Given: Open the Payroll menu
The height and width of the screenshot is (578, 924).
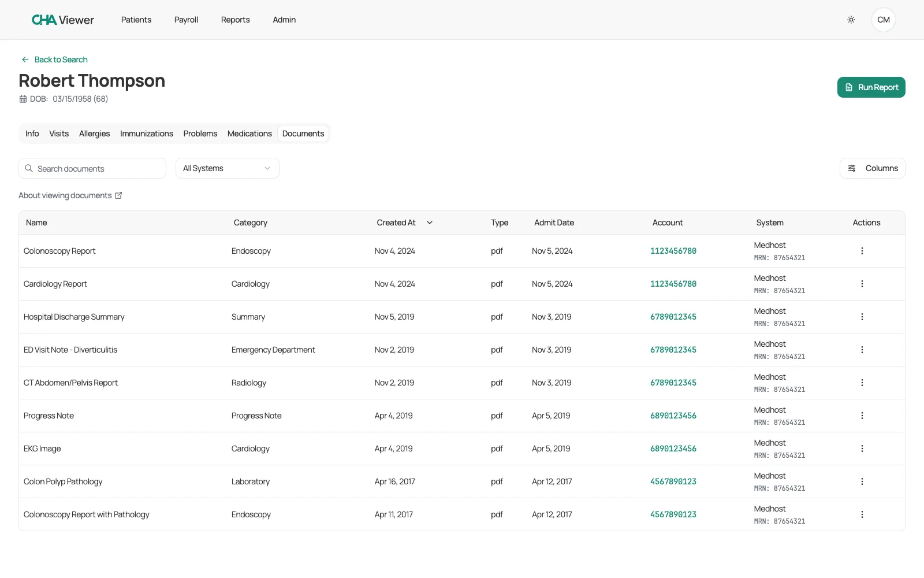Looking at the screenshot, I should pyautogui.click(x=186, y=20).
